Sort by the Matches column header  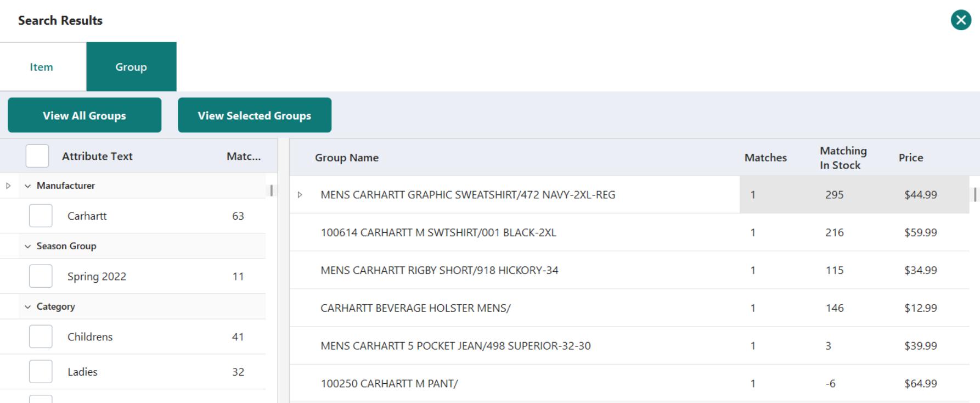pos(765,158)
